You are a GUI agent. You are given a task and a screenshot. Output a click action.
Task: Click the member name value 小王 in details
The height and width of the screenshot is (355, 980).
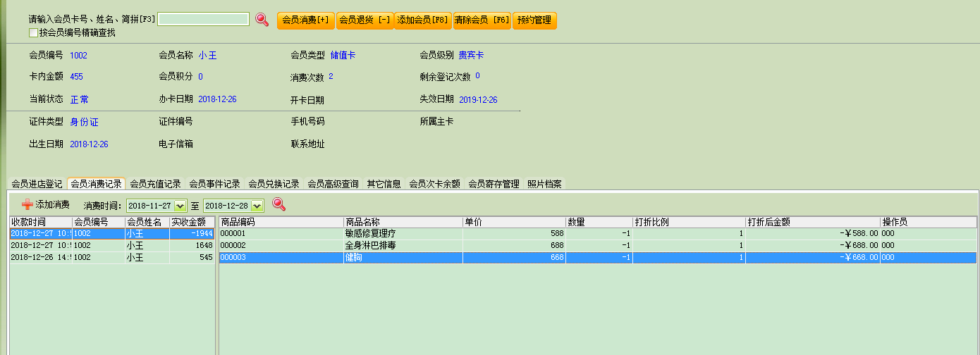tap(207, 55)
